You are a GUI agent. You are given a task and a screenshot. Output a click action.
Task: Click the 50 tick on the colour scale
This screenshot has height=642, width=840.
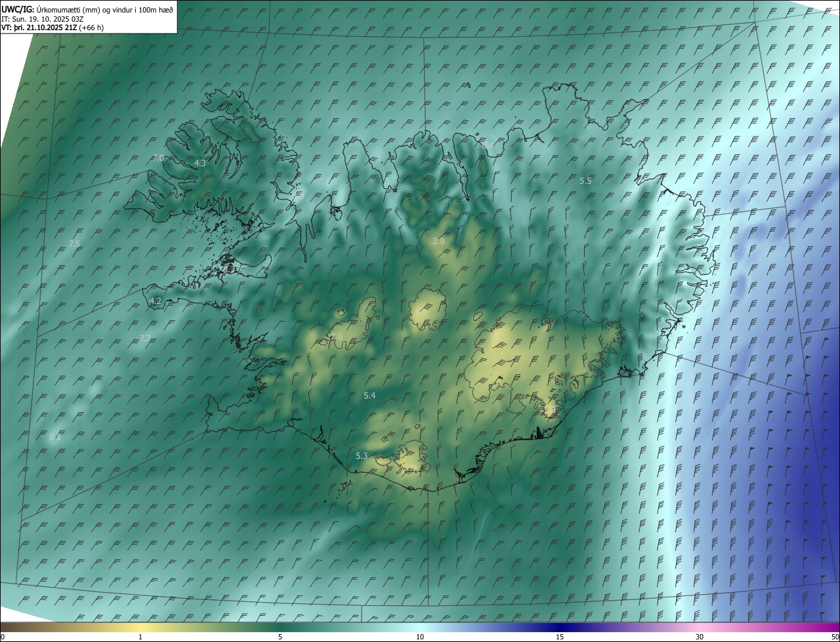[835, 637]
